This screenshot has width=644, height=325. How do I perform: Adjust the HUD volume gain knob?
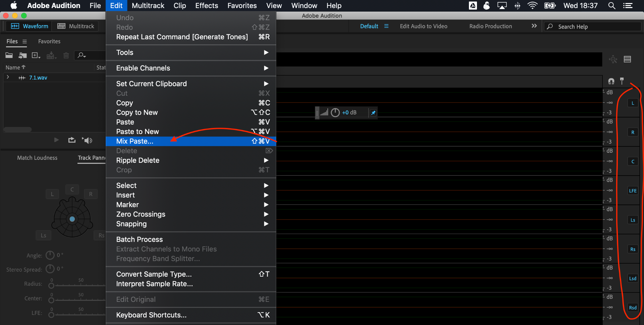click(335, 112)
